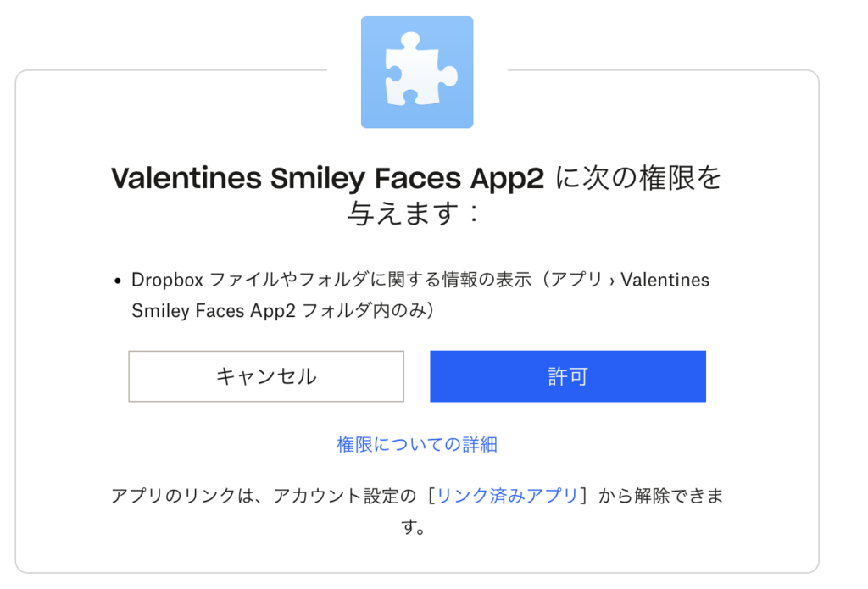Click the bold Valentines Smiley Faces App2 title
This screenshot has width=868, height=589.
tap(328, 179)
